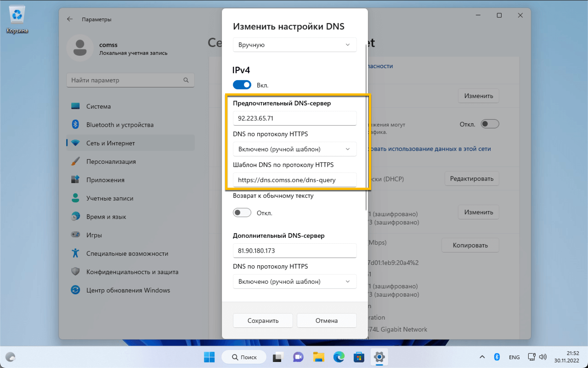Select Bluetooth и устройства in the sidebar
Screen dimensions: 588x368
tap(130, 125)
